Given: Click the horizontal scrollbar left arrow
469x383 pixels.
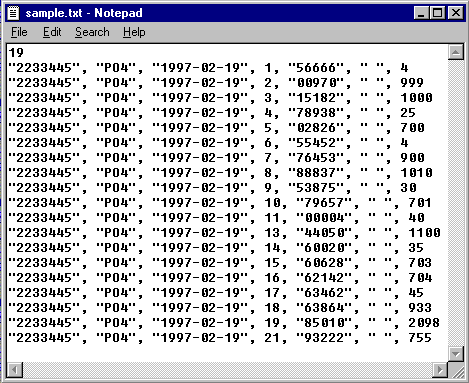Looking at the screenshot, I should [x=15, y=370].
